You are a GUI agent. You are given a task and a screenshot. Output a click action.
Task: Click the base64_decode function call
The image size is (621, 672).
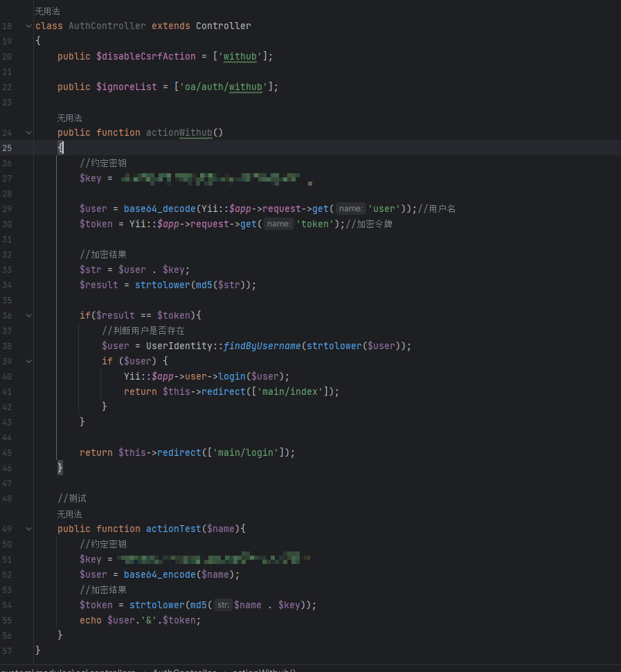[160, 209]
